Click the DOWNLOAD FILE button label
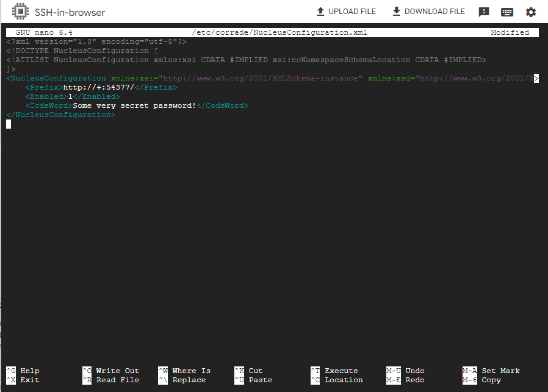Image resolution: width=548 pixels, height=392 pixels. tap(434, 12)
